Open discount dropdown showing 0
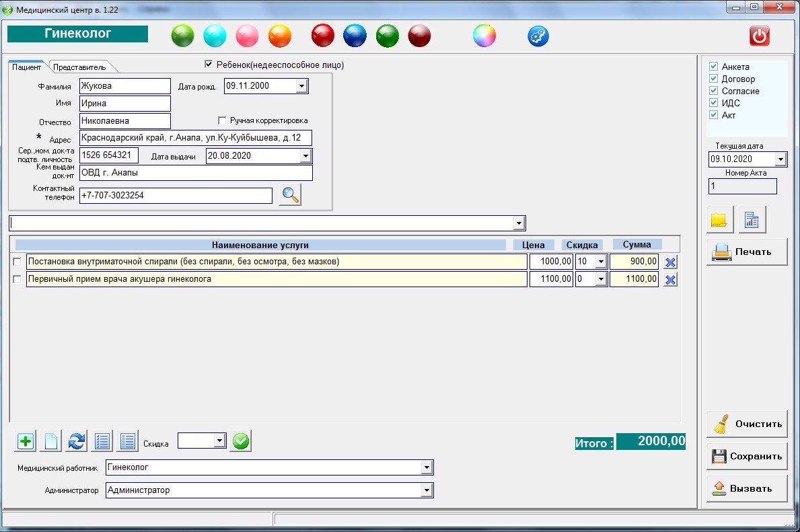The image size is (800, 532). click(x=601, y=279)
